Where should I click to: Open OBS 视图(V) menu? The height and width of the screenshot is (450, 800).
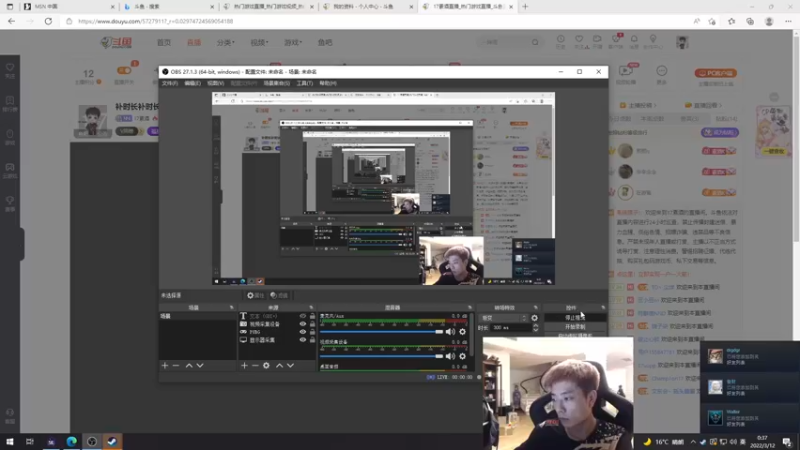[215, 83]
